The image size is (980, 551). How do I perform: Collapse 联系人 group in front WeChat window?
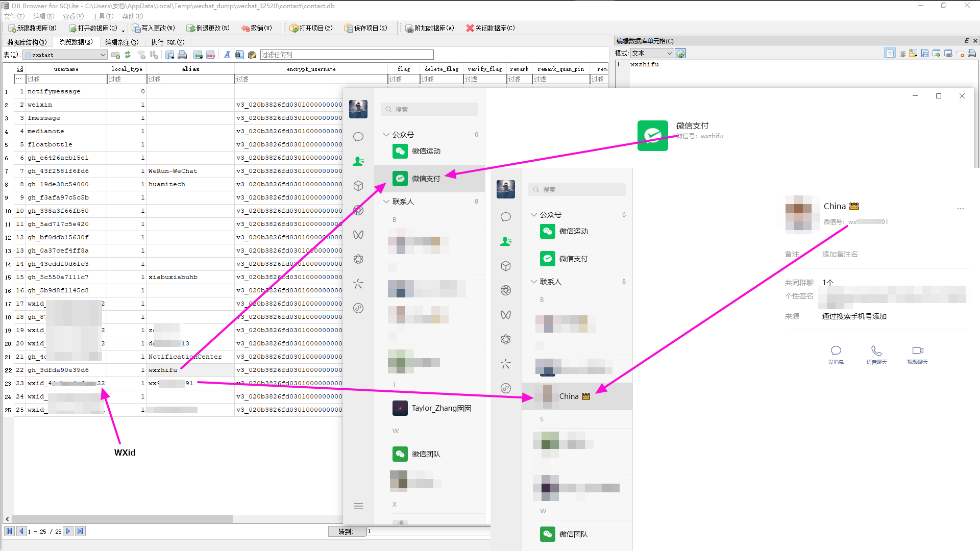click(534, 282)
